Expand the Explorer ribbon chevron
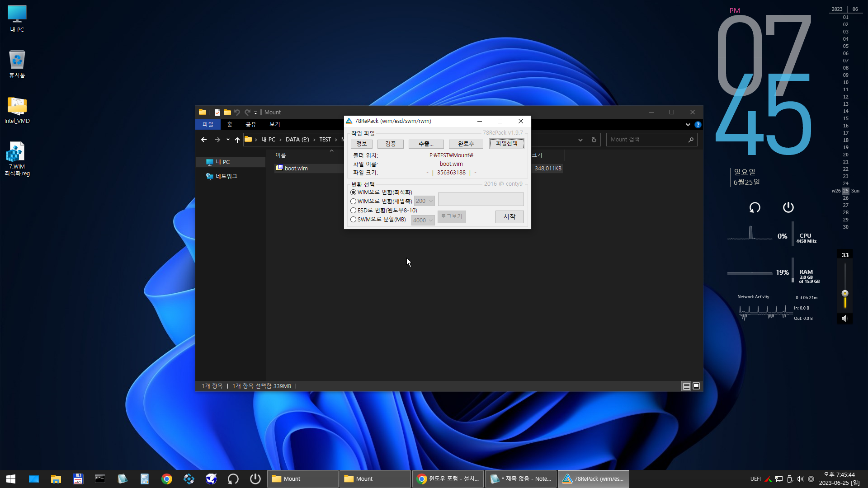 pyautogui.click(x=688, y=125)
